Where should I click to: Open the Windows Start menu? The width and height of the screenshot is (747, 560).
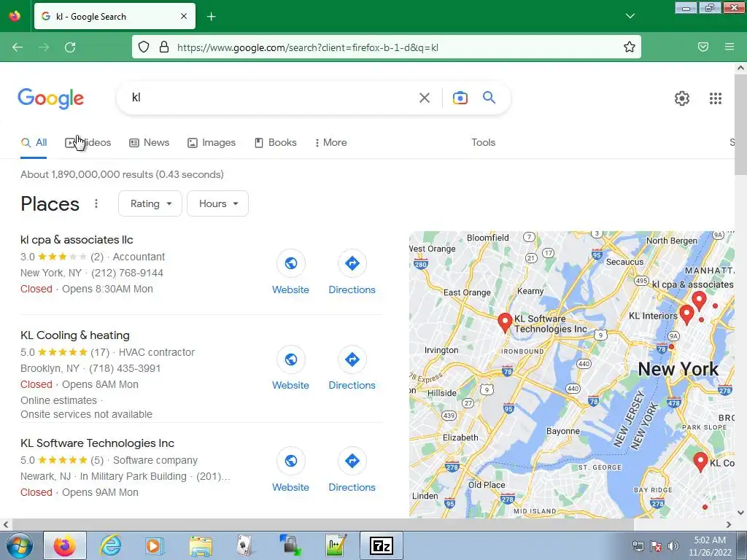[18, 545]
